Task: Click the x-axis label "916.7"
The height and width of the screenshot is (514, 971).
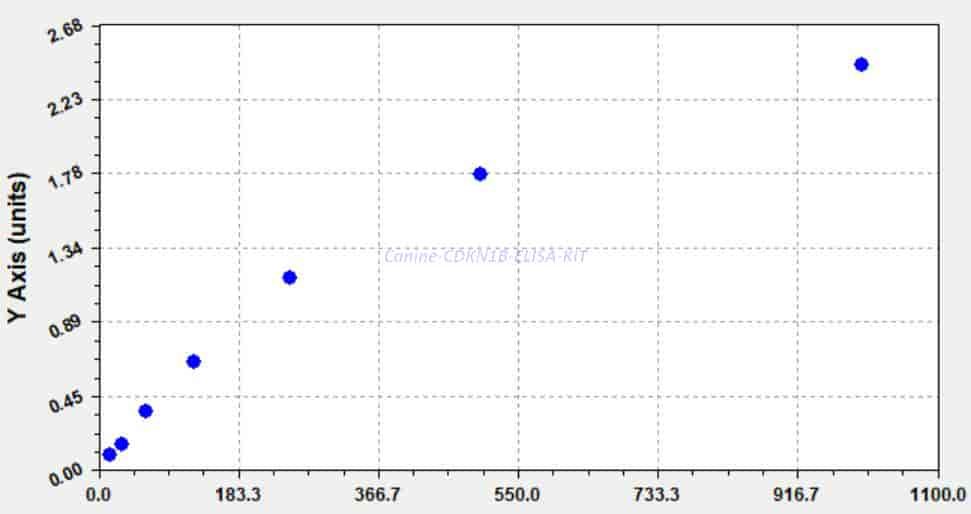Action: click(798, 495)
